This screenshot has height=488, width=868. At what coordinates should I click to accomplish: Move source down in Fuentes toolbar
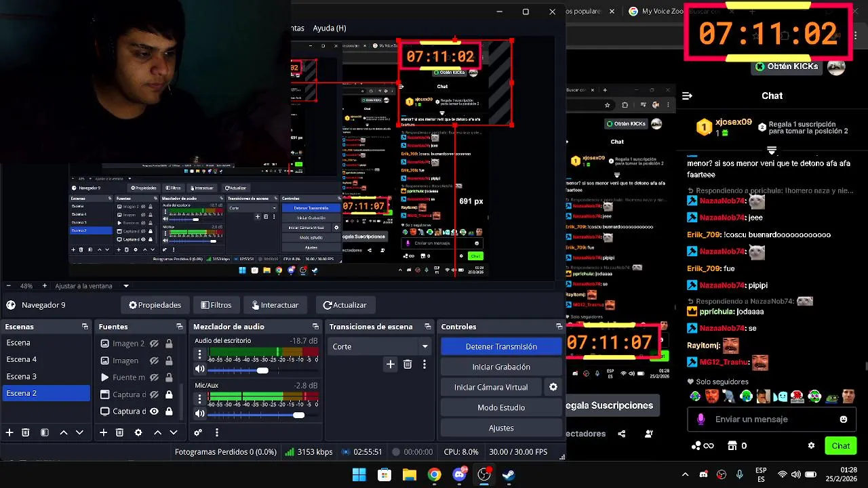(174, 432)
